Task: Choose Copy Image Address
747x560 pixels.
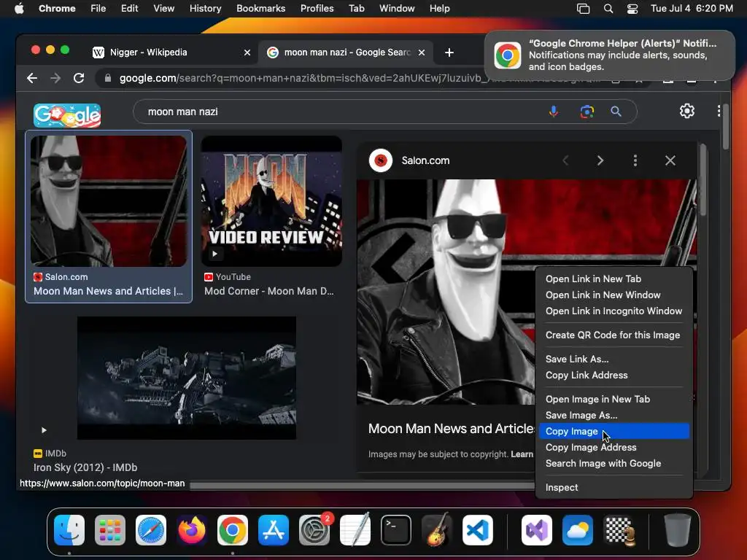Action: 614,448
